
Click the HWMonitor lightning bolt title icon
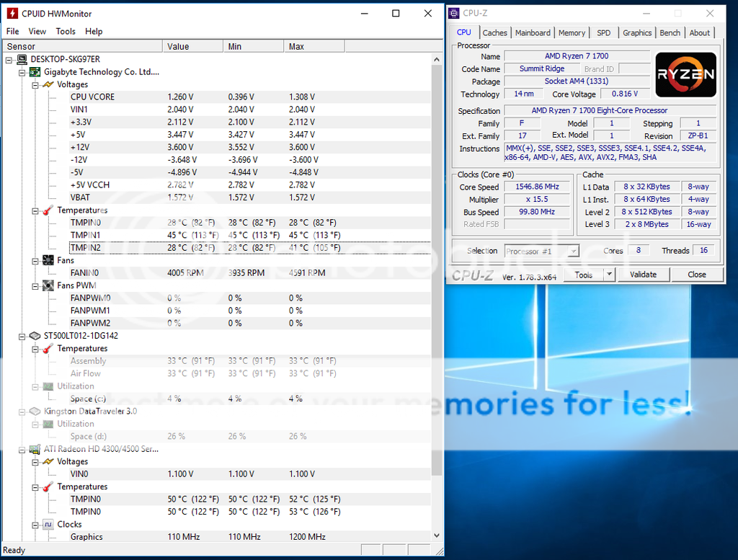(x=12, y=14)
